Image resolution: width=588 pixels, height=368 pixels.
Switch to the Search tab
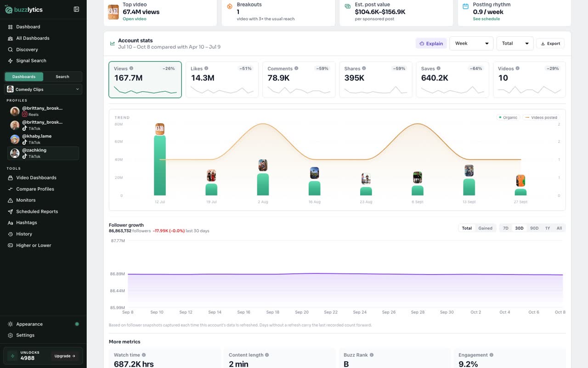tap(62, 77)
